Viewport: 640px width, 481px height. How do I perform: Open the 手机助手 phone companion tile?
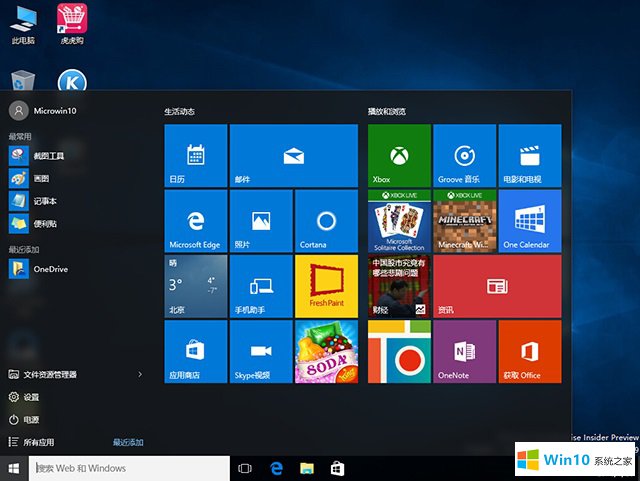point(261,286)
